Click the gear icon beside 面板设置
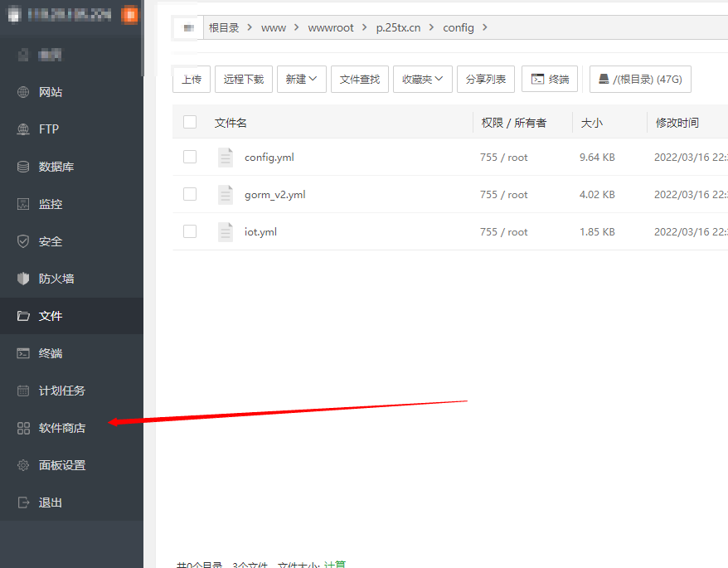Screen dimensions: 728x568 tap(23, 465)
